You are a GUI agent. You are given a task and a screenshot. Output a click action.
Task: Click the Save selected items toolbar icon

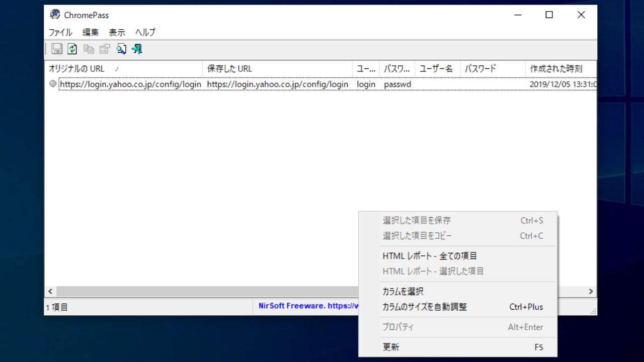pos(57,49)
